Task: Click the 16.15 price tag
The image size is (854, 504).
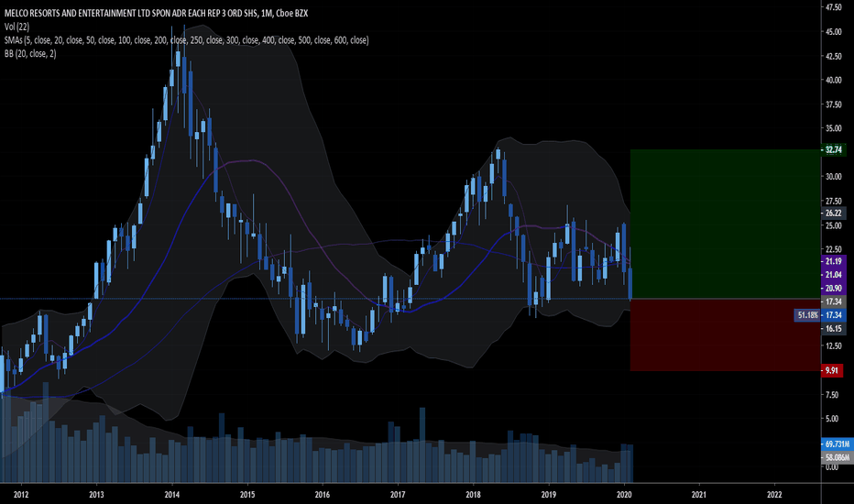Action: point(833,329)
